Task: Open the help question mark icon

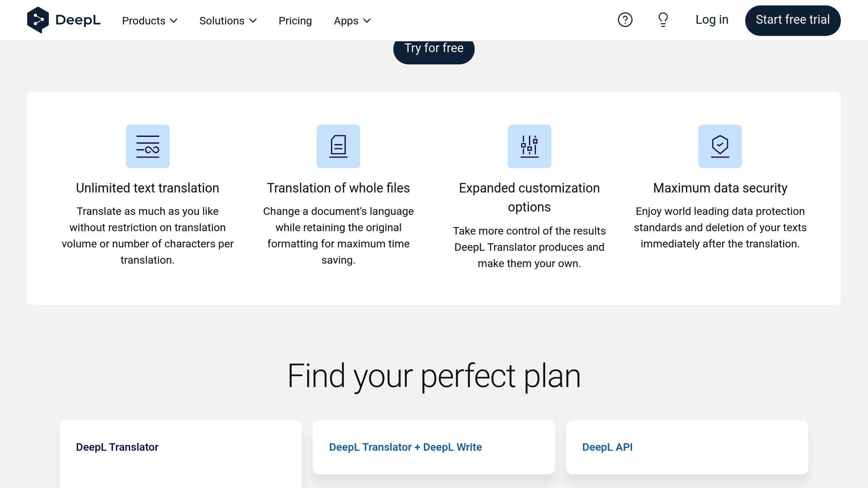Action: pyautogui.click(x=624, y=19)
